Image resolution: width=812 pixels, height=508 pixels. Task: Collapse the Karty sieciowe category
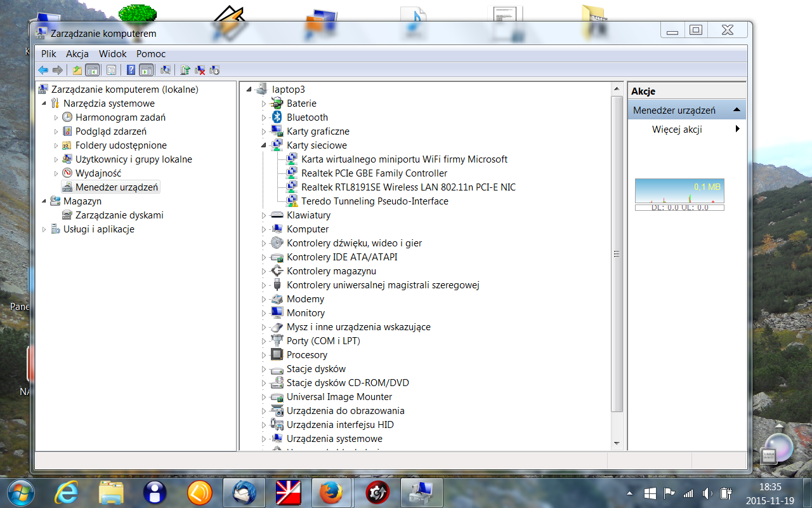click(265, 145)
